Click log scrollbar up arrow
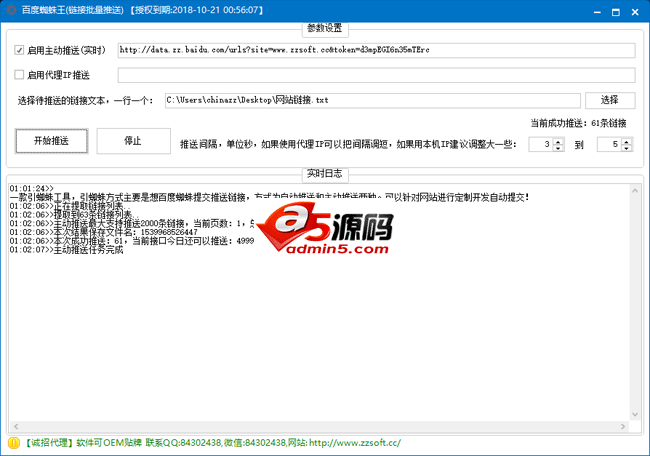Image resolution: width=650 pixels, height=456 pixels. point(635,191)
